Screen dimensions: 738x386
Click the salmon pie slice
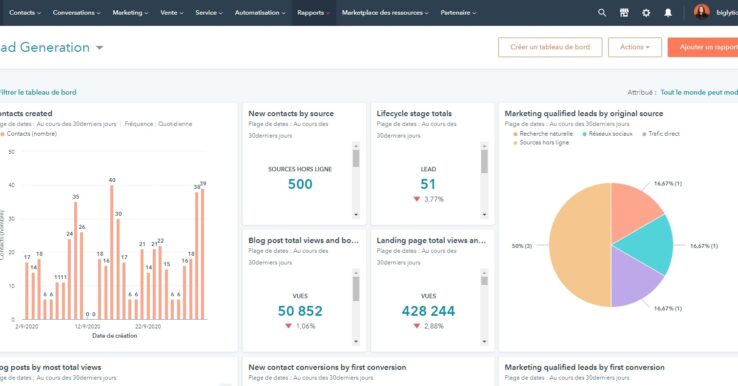pyautogui.click(x=634, y=210)
